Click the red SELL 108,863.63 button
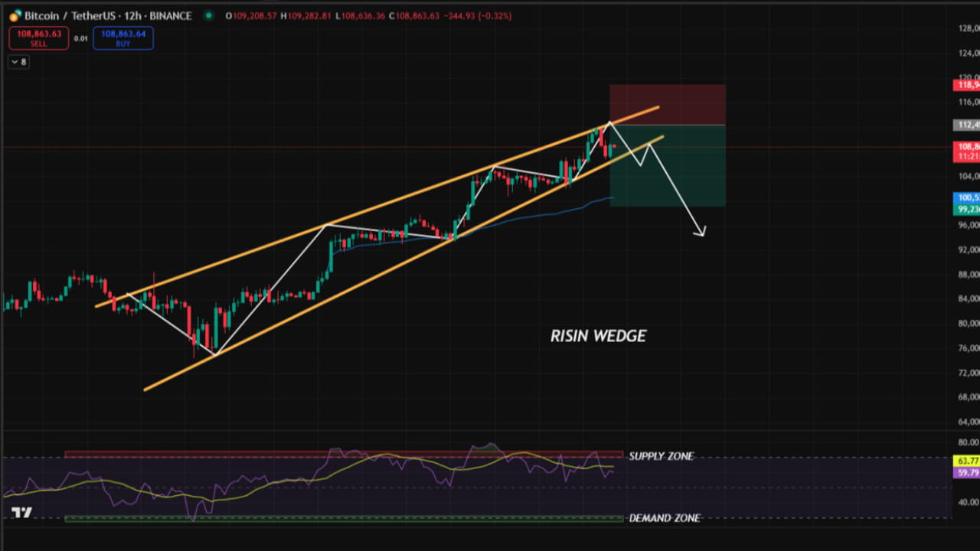The height and width of the screenshot is (551, 980). (38, 38)
